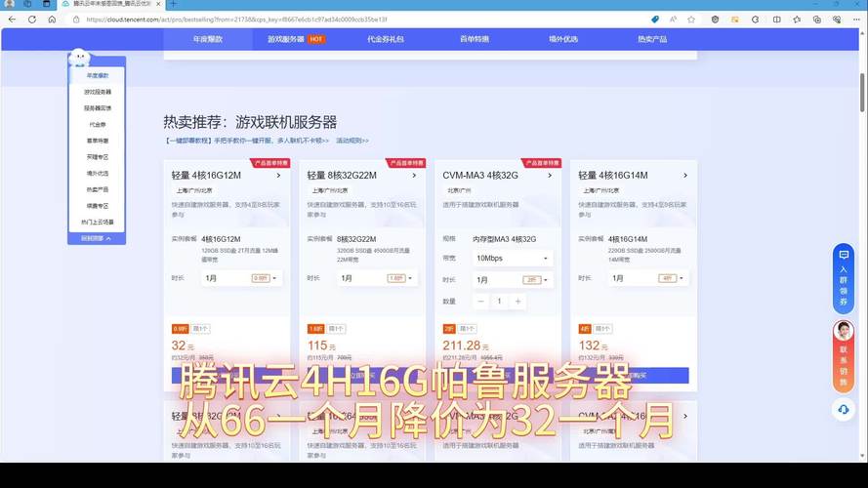
Task: Open the 联系销售 floating avatar button
Action: pyautogui.click(x=843, y=356)
